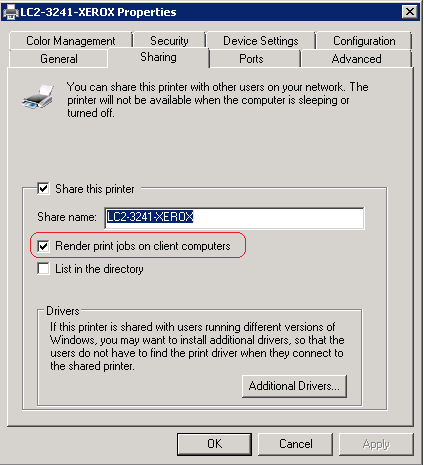Click the Cancel button
424x465 pixels.
pyautogui.click(x=295, y=444)
